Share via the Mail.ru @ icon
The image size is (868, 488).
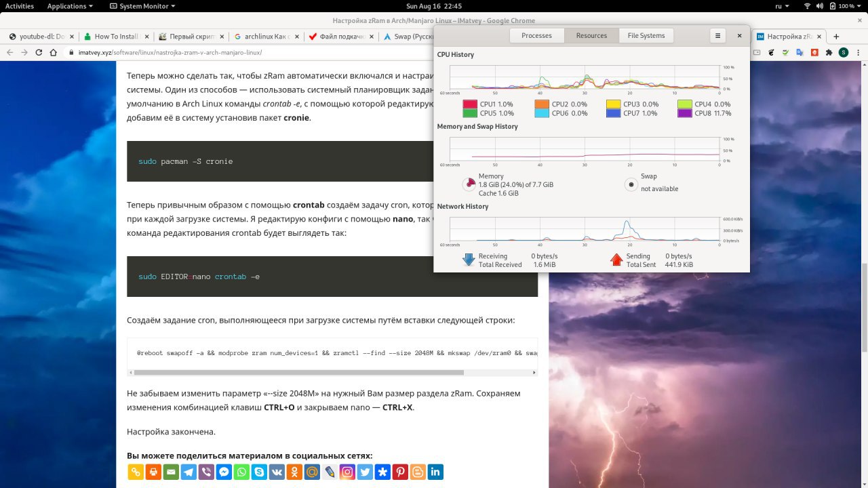click(x=312, y=472)
